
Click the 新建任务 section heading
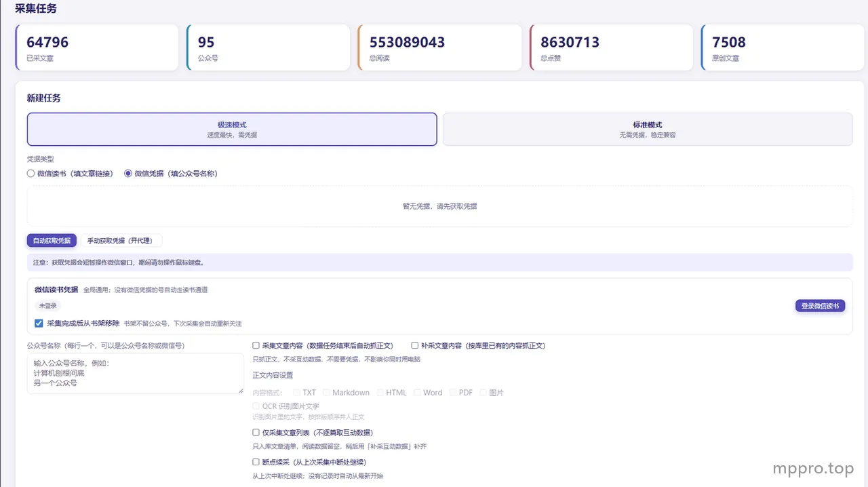pos(43,98)
